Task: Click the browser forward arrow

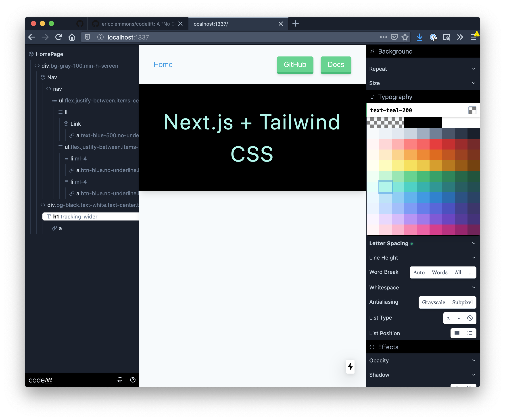Action: point(45,37)
